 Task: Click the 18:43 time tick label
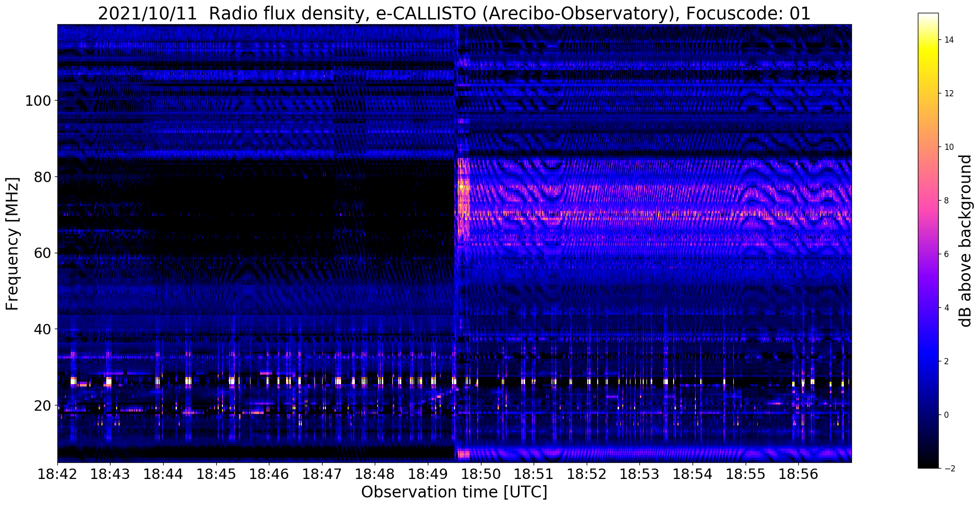(x=111, y=474)
